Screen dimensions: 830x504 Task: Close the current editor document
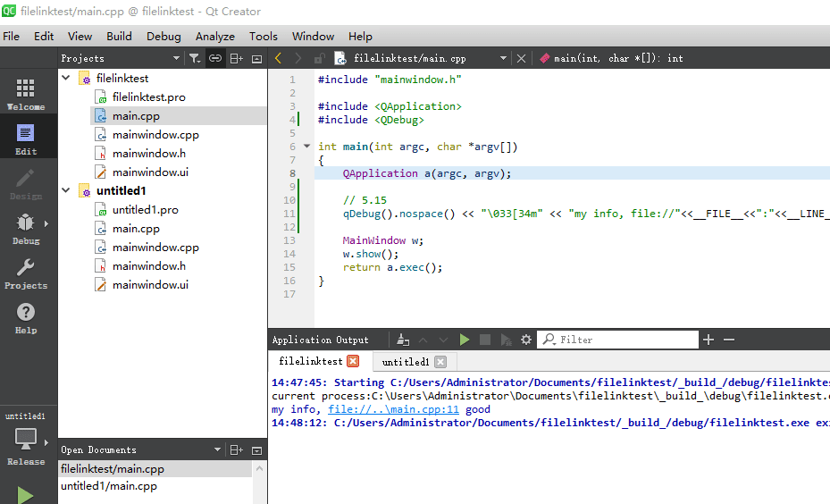tap(521, 58)
